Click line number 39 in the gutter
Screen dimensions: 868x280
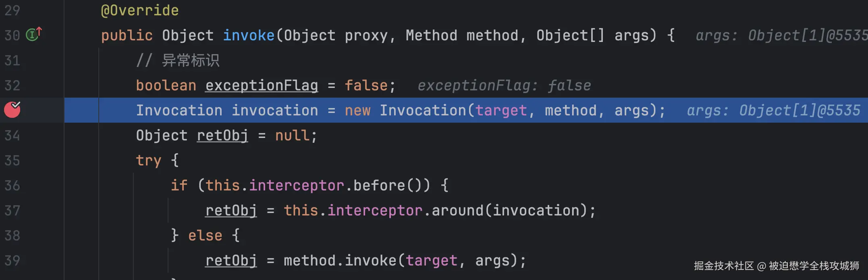click(12, 260)
